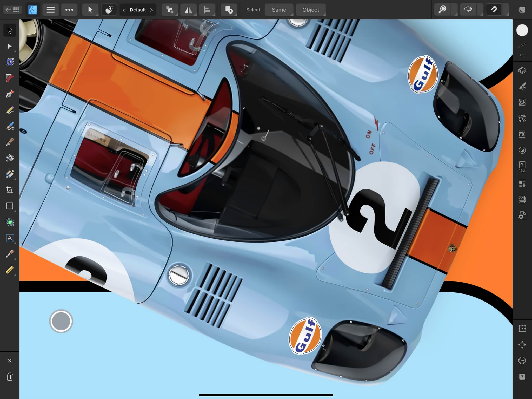
Task: Open the History studio panel
Action: pos(522,361)
